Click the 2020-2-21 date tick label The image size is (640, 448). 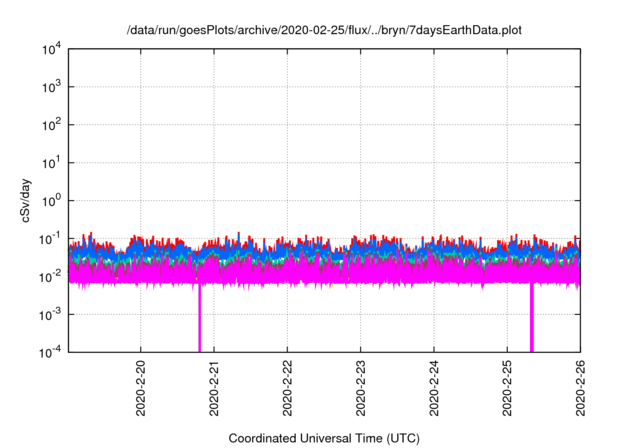(214, 388)
